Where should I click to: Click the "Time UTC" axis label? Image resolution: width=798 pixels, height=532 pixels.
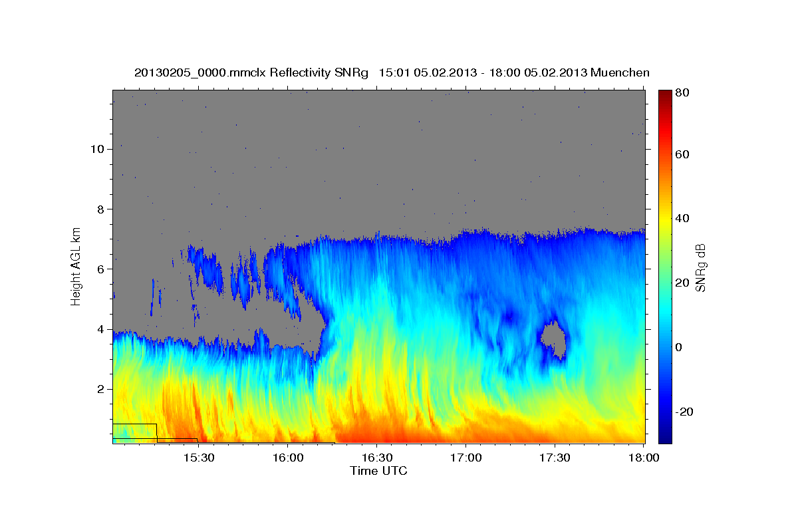click(x=378, y=471)
